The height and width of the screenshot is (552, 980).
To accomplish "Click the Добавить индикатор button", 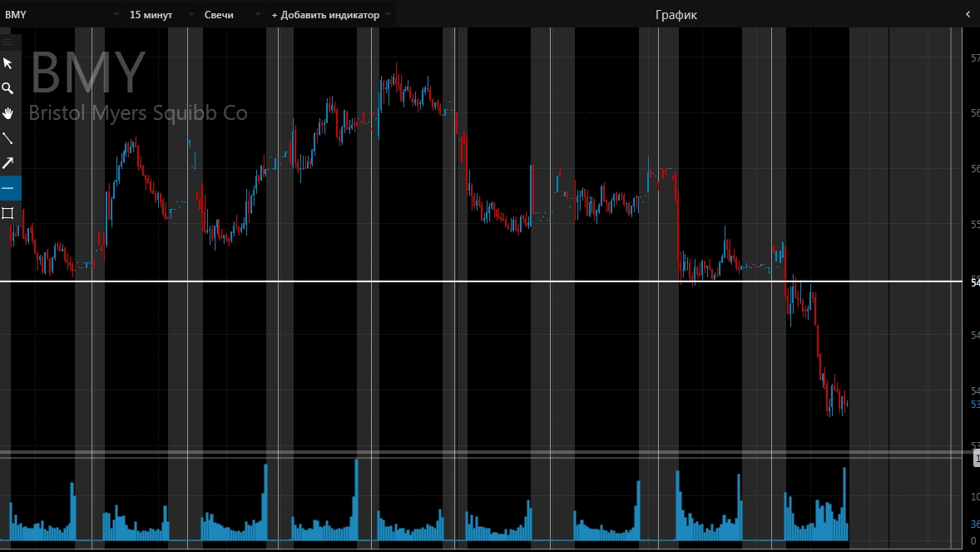I will (325, 15).
